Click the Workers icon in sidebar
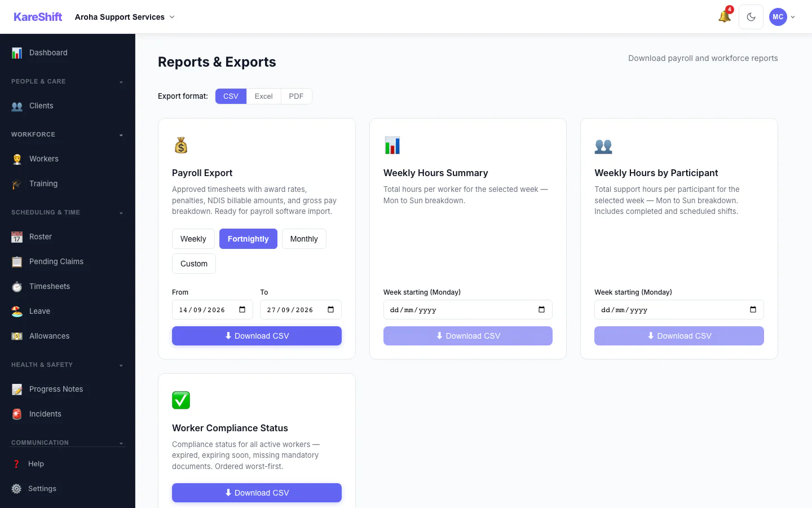 pyautogui.click(x=17, y=159)
